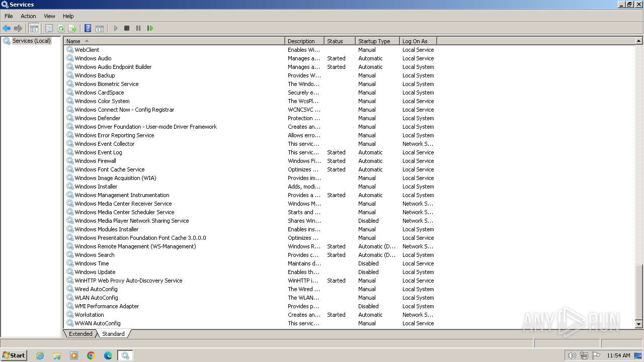Click the Stop Service square icon
Viewport: 644px width, 362px height.
127,28
